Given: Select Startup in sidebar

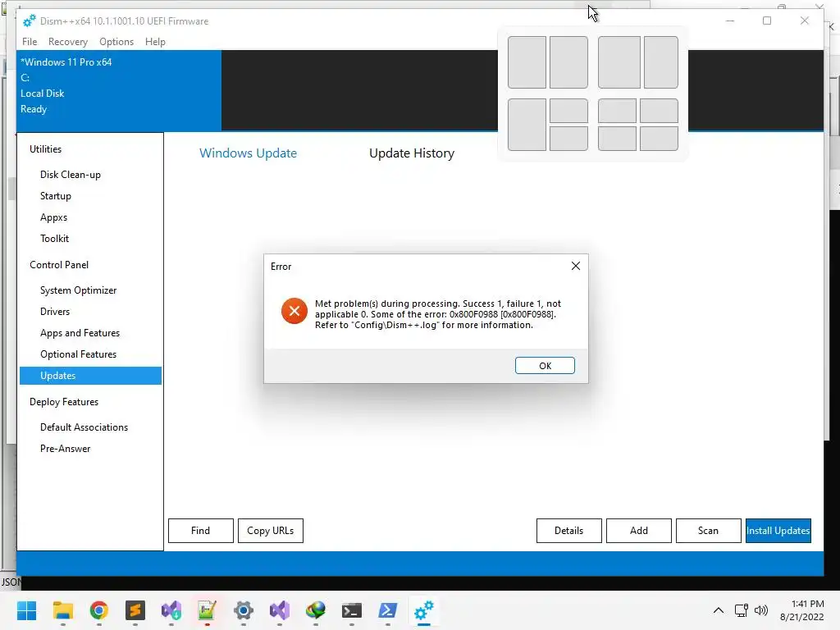Looking at the screenshot, I should point(56,196).
